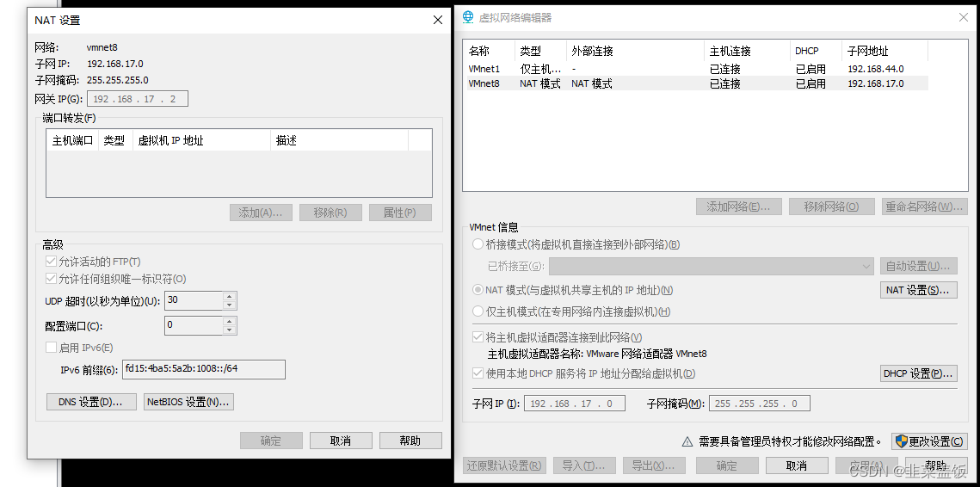This screenshot has height=487, width=980.
Task: Click the 配置端口 field showing 0
Action: tap(193, 326)
